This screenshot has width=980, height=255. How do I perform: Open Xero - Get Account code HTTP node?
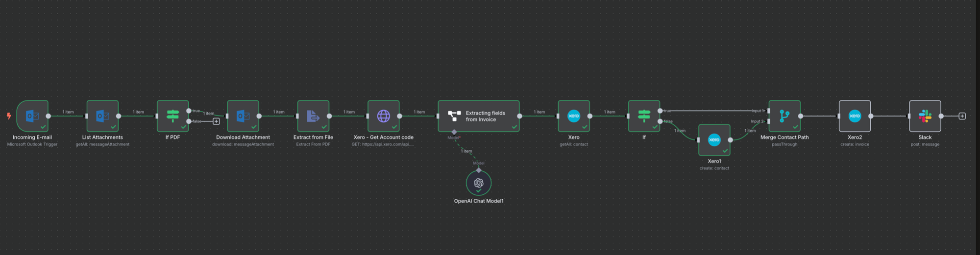coord(384,116)
